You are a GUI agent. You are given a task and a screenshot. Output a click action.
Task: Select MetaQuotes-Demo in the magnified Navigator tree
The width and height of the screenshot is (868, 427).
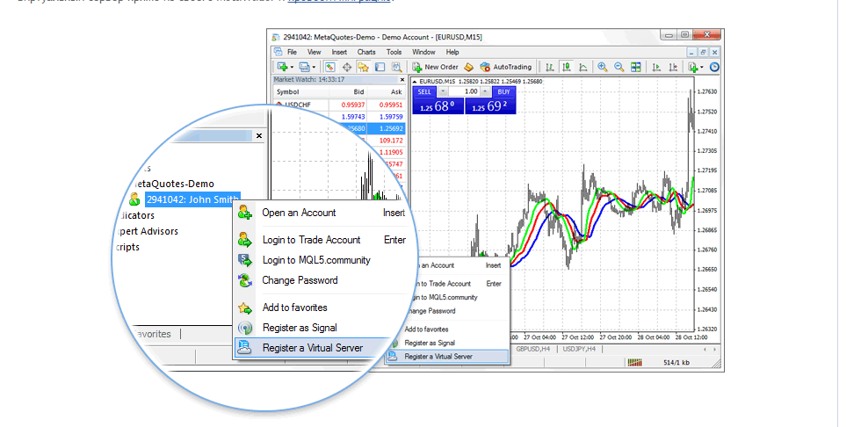point(174,184)
